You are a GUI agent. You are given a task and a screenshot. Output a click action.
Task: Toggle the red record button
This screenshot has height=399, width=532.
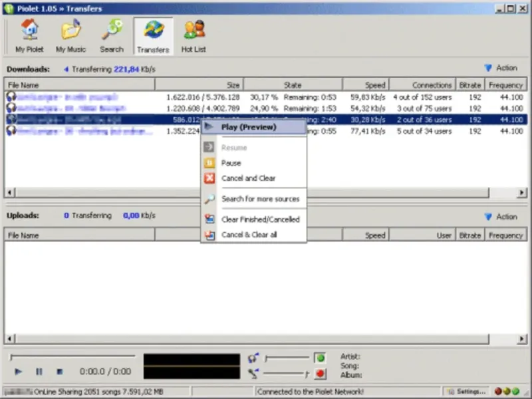320,374
